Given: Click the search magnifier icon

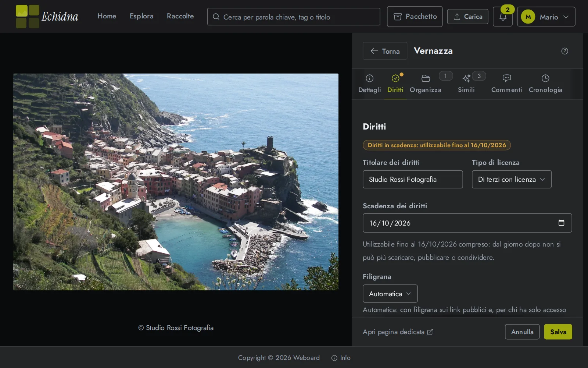Looking at the screenshot, I should (x=216, y=17).
